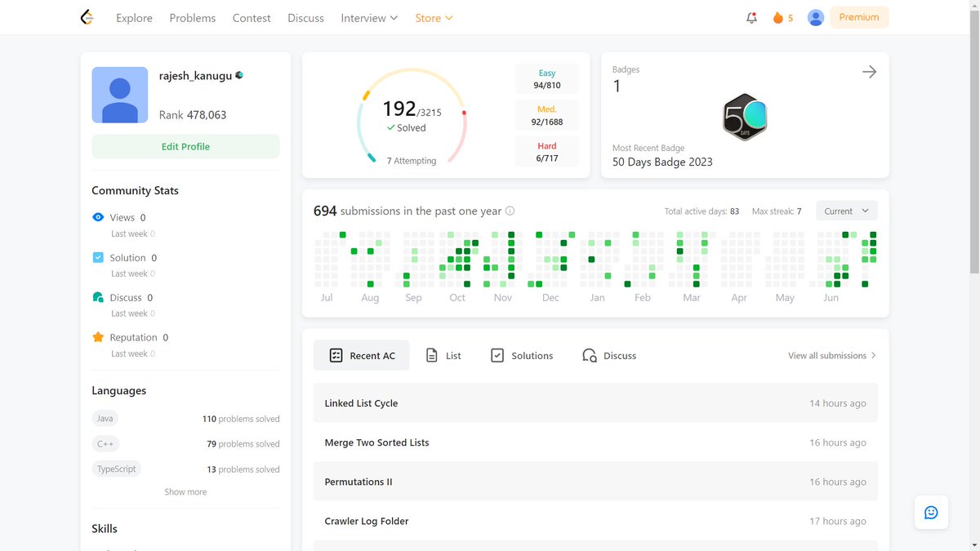
Task: Click the Max streak: 7 text
Action: pos(777,211)
